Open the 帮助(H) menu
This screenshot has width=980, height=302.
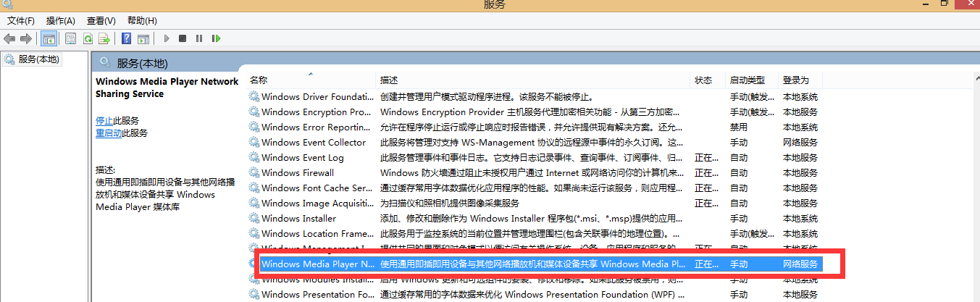[x=142, y=21]
